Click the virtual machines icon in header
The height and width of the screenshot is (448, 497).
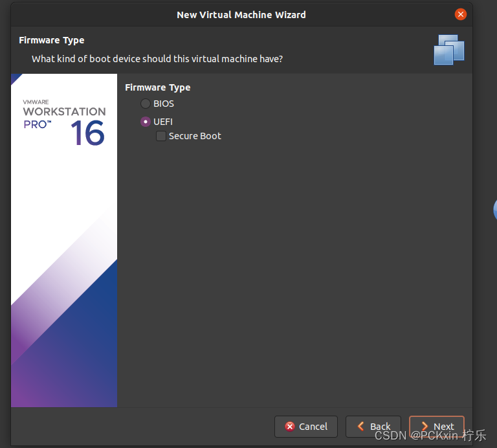point(449,50)
